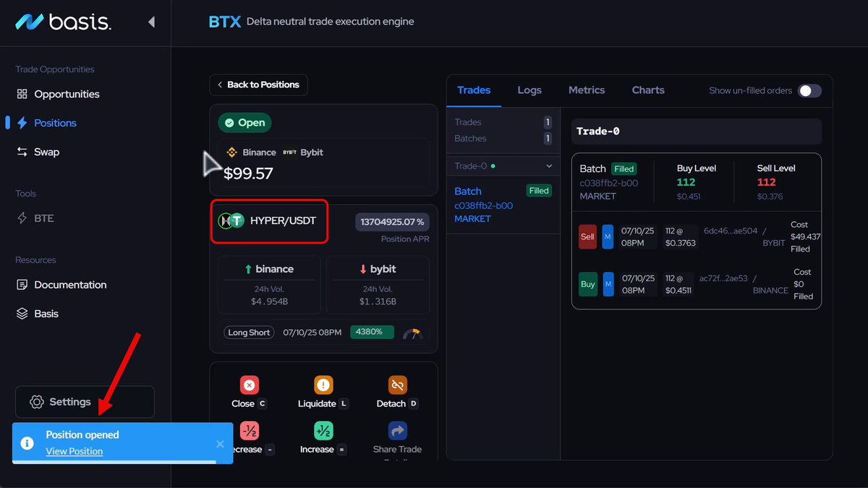868x488 pixels.
Task: Click order ID 6dc46...ae504
Action: [731, 231]
